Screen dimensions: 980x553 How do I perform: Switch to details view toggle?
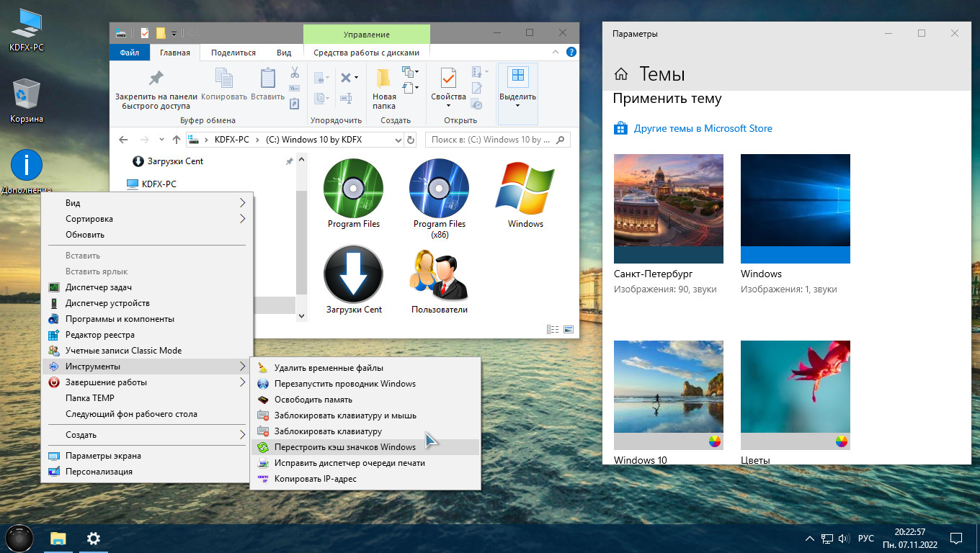pos(553,329)
